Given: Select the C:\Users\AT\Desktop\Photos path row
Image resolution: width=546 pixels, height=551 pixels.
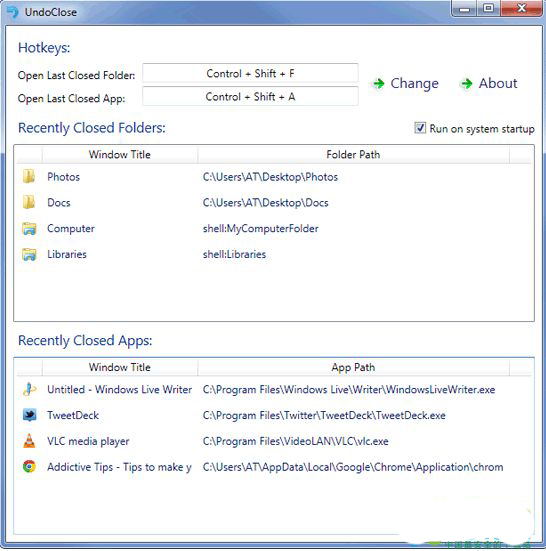Looking at the screenshot, I should pyautogui.click(x=274, y=177).
